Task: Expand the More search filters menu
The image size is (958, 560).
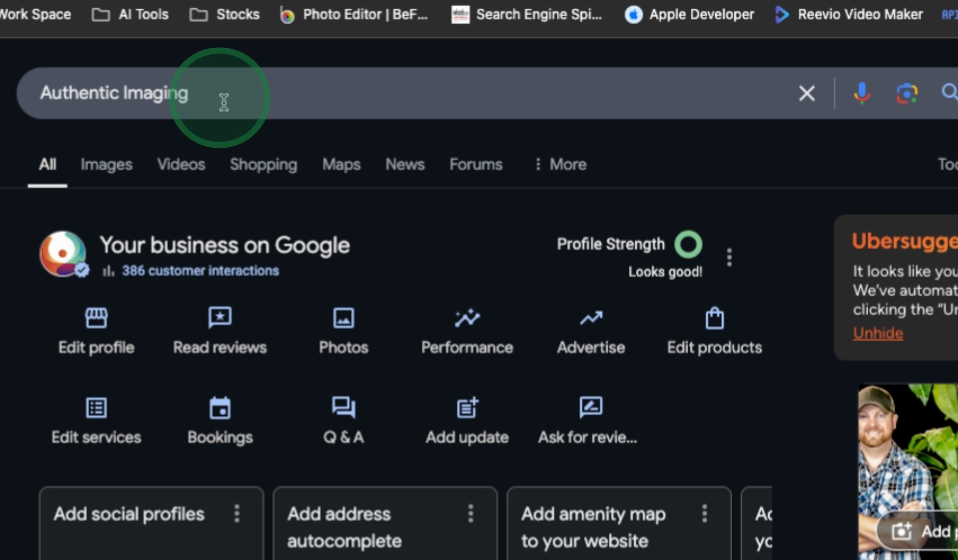Action: tap(560, 164)
